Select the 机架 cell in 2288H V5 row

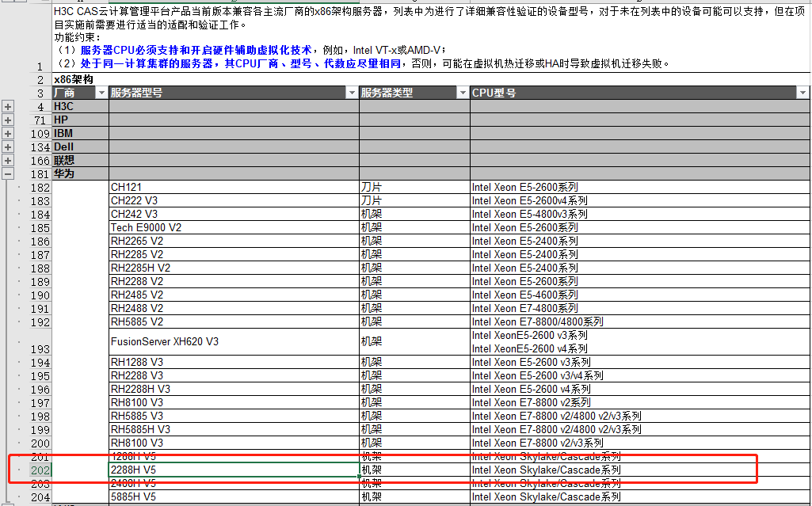pyautogui.click(x=415, y=470)
